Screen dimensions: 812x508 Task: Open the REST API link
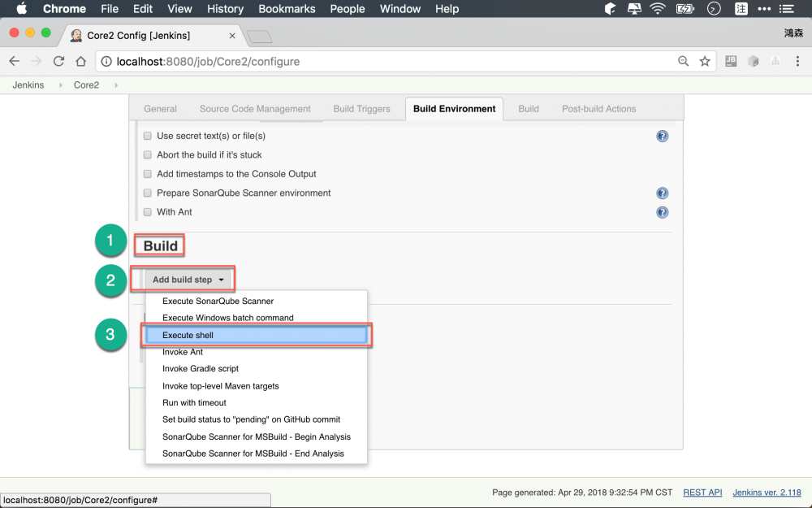[702, 492]
